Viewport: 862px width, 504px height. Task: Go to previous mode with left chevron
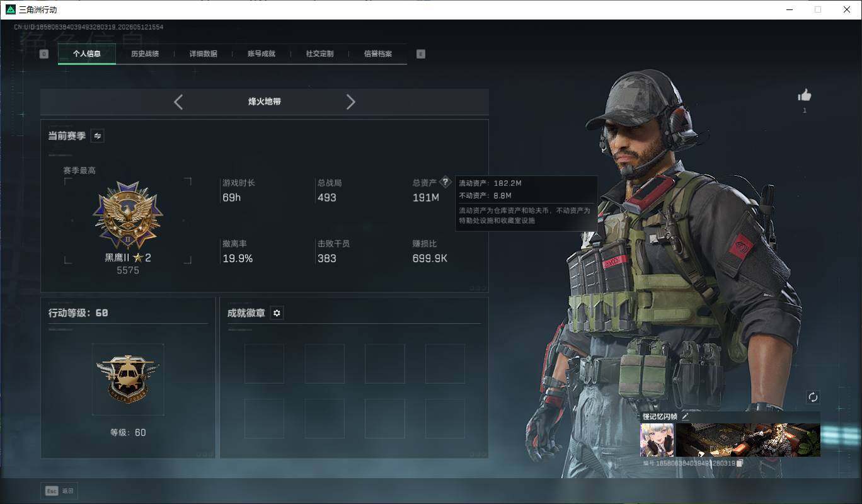click(178, 102)
